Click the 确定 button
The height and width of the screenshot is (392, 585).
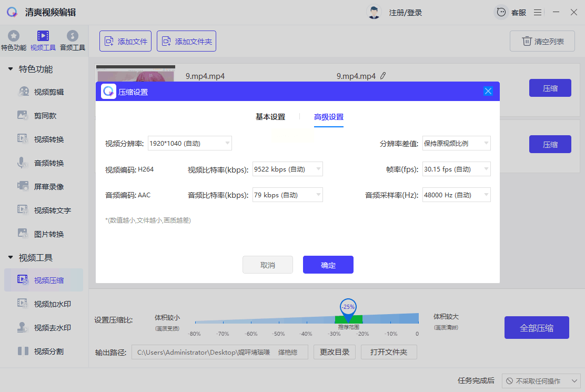coord(328,265)
